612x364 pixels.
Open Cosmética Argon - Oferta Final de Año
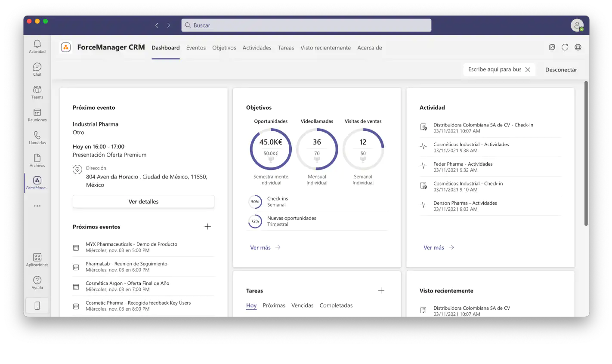tap(143, 286)
